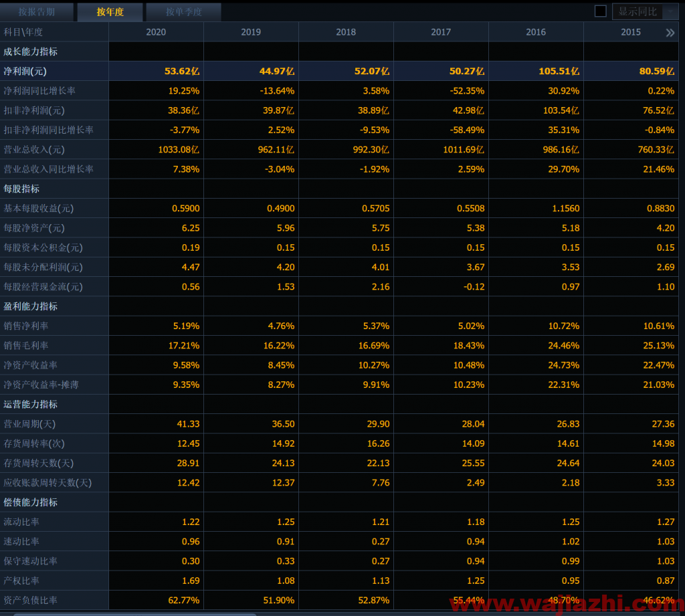The width and height of the screenshot is (685, 616).
Task: Click the 每股指标 section header
Action: 21,189
